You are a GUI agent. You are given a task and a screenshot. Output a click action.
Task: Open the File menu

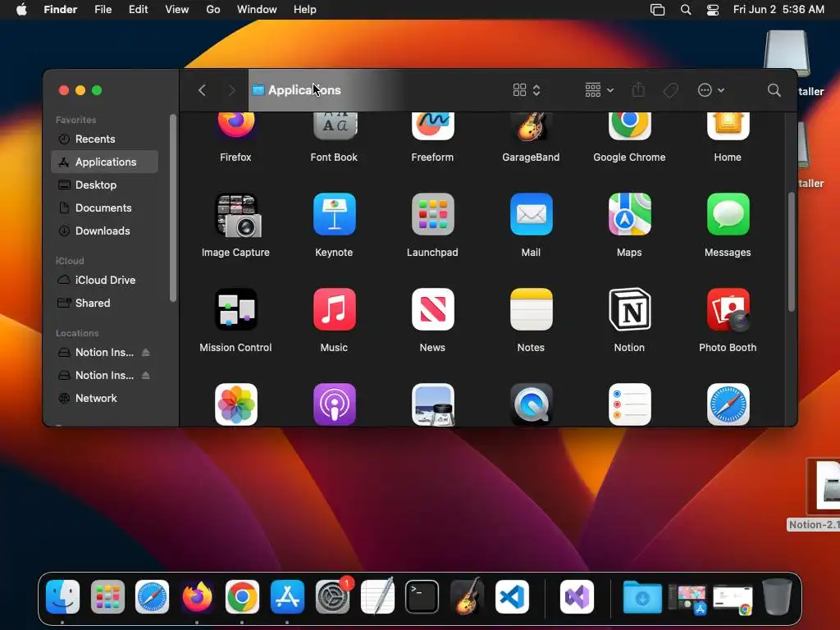[x=103, y=10]
